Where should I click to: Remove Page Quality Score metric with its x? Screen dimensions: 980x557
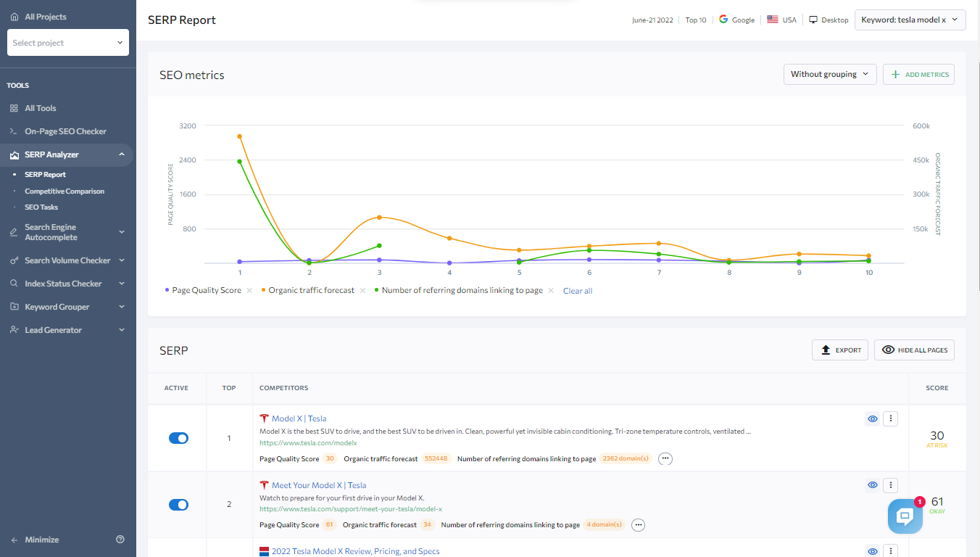[x=249, y=290]
